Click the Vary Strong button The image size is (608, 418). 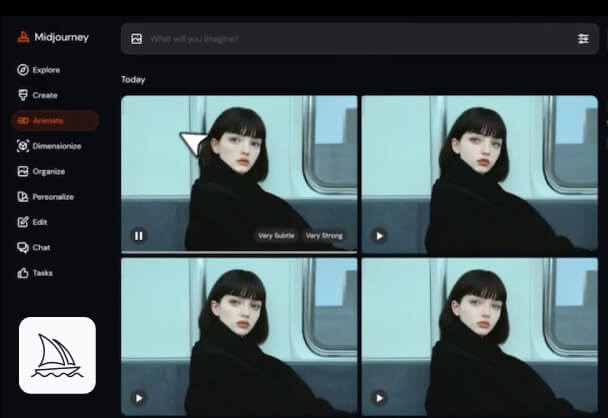tap(324, 236)
